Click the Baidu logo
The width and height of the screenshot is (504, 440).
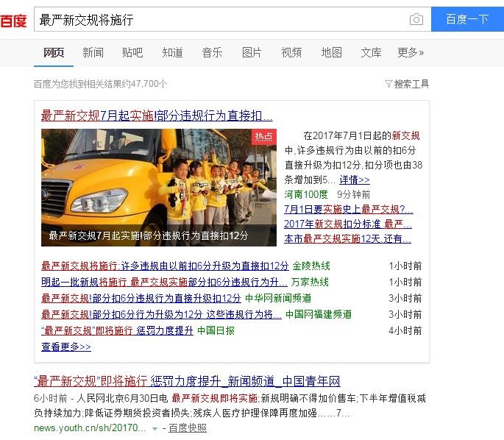tap(13, 21)
